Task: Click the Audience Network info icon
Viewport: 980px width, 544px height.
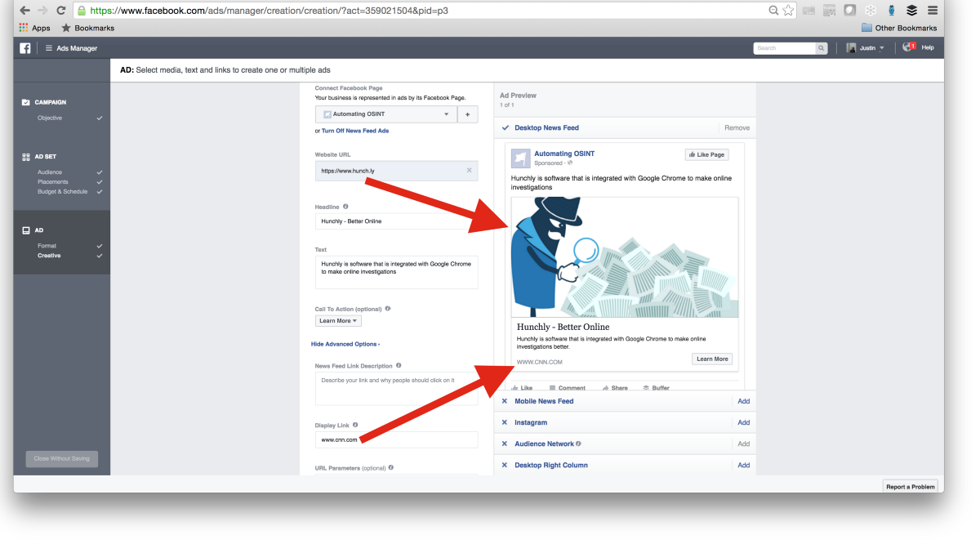Action: 578,444
